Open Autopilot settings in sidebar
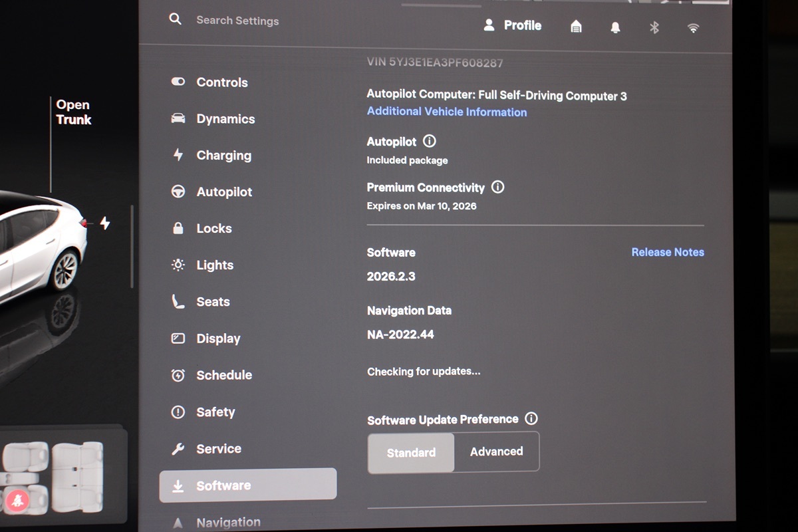 [x=224, y=192]
